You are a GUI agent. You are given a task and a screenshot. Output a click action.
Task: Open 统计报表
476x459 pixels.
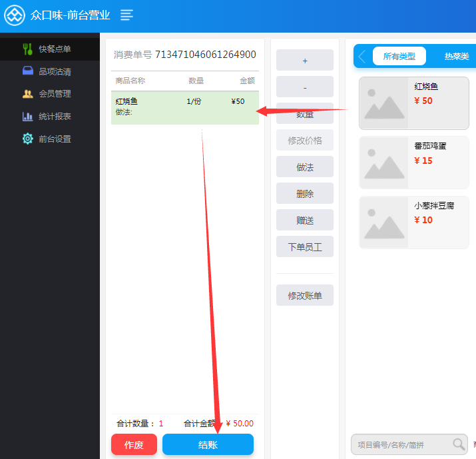click(x=50, y=117)
